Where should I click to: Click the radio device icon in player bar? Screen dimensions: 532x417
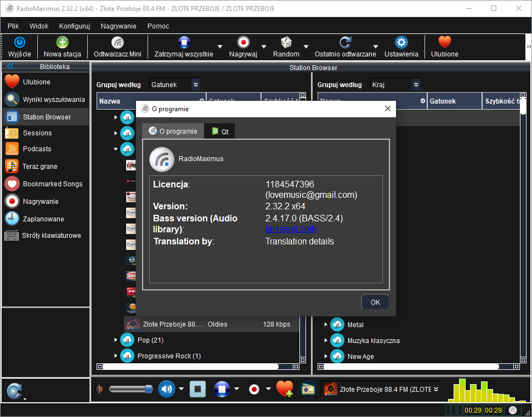tap(308, 389)
